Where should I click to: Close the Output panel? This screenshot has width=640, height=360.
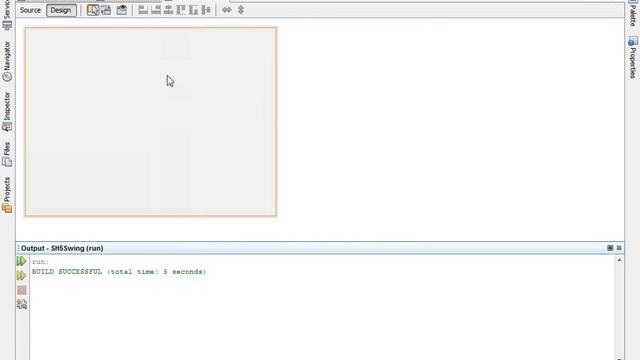pos(619,248)
